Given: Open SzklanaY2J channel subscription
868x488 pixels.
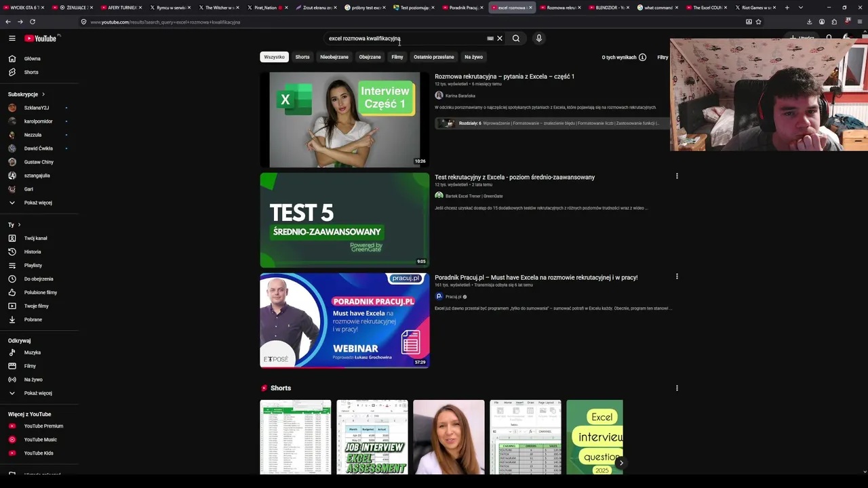Looking at the screenshot, I should 39,108.
